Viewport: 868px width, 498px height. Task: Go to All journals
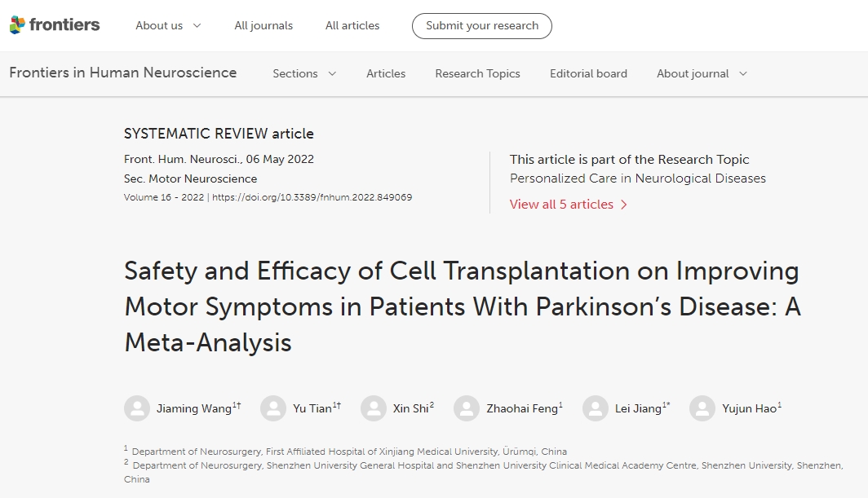(263, 25)
